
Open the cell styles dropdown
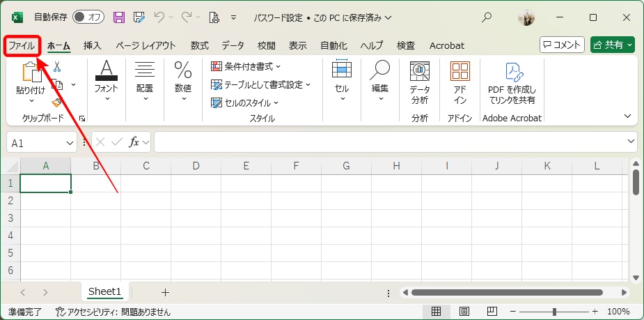point(244,102)
